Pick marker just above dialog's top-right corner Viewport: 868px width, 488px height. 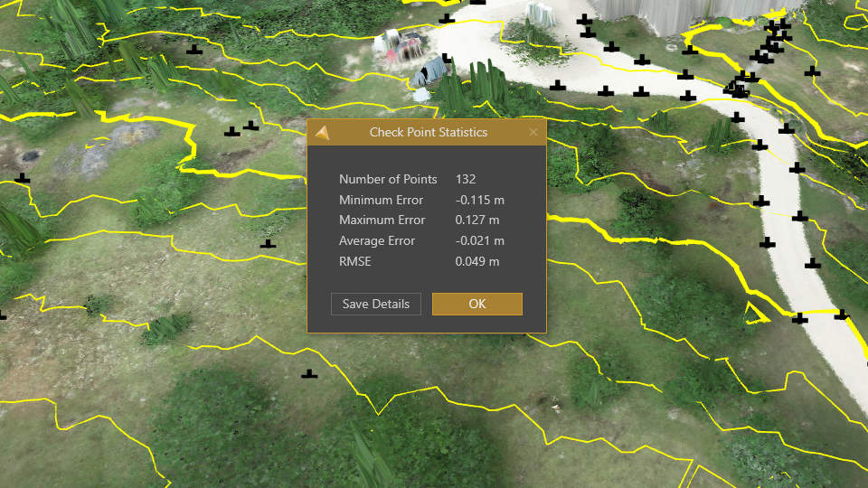559,86
